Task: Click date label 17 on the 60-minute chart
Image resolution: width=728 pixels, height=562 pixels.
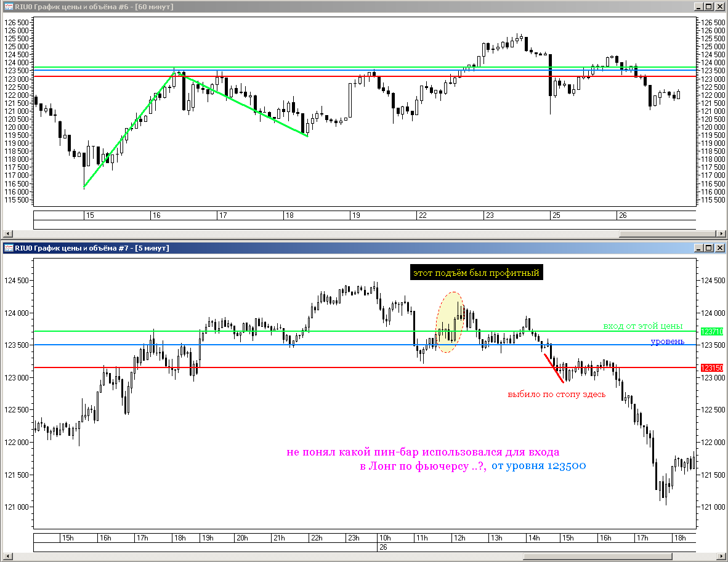Action: 223,215
